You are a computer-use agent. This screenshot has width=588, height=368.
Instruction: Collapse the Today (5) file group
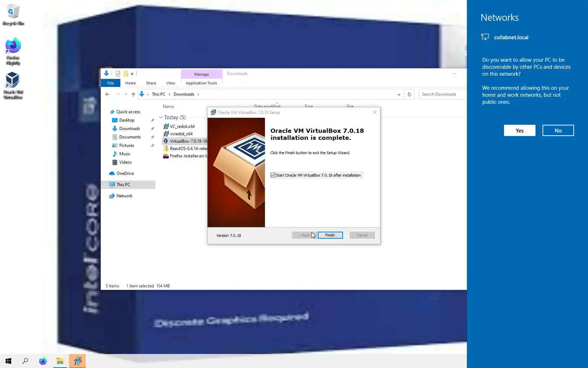tap(161, 117)
